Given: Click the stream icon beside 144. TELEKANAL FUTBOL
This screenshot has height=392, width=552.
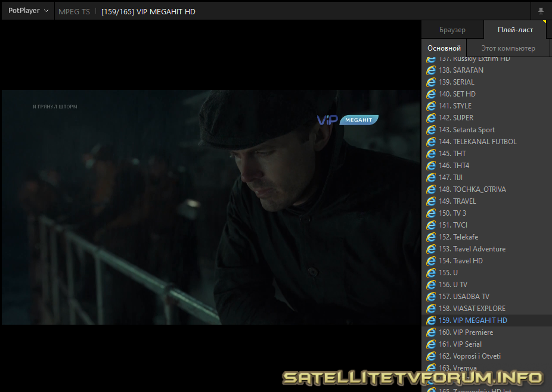Looking at the screenshot, I should [431, 141].
